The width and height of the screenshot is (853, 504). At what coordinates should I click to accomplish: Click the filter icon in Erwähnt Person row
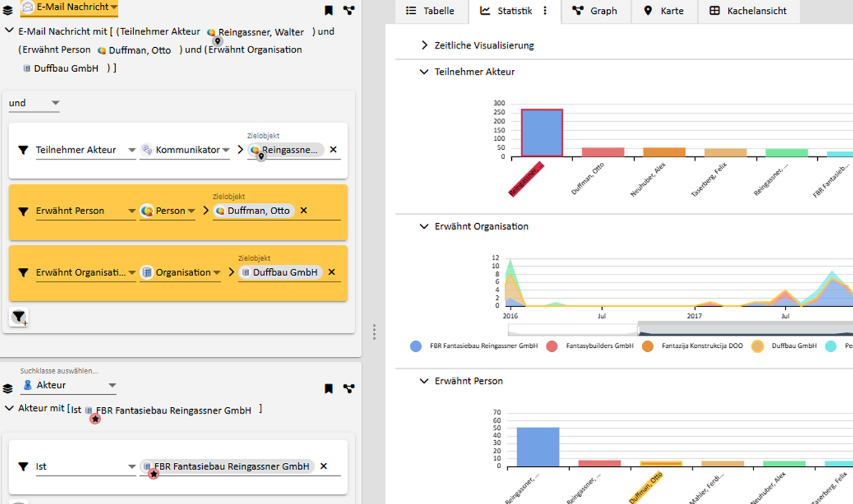(23, 211)
